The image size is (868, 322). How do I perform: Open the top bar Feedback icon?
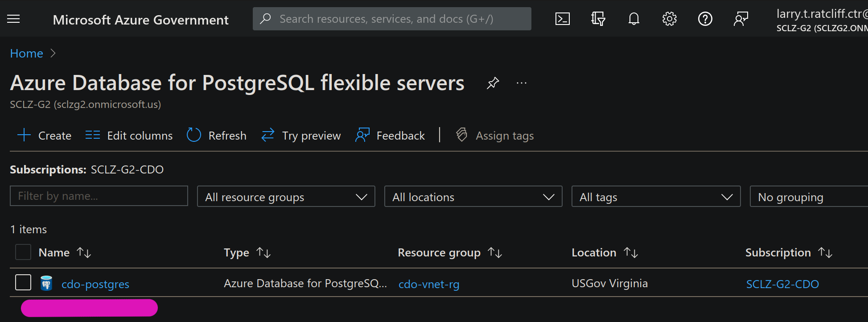pyautogui.click(x=741, y=19)
